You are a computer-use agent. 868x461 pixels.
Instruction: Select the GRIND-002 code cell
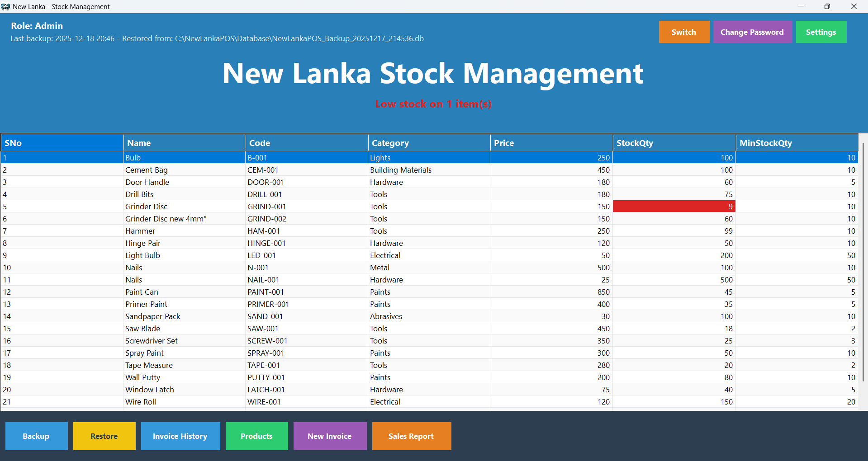(307, 219)
